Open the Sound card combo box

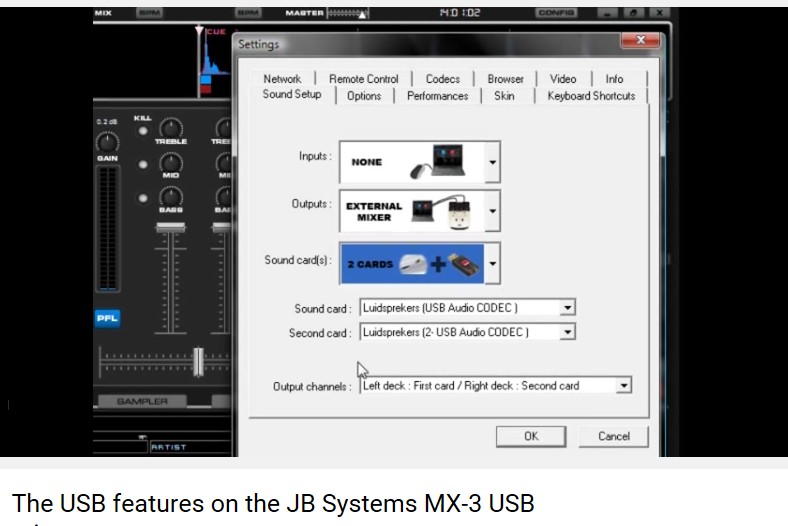click(x=467, y=307)
